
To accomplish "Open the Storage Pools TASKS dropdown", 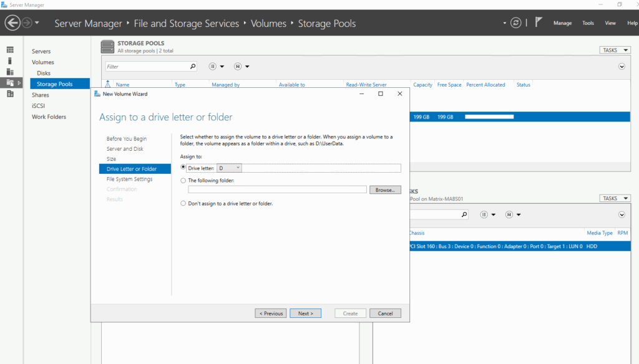I will (x=615, y=50).
